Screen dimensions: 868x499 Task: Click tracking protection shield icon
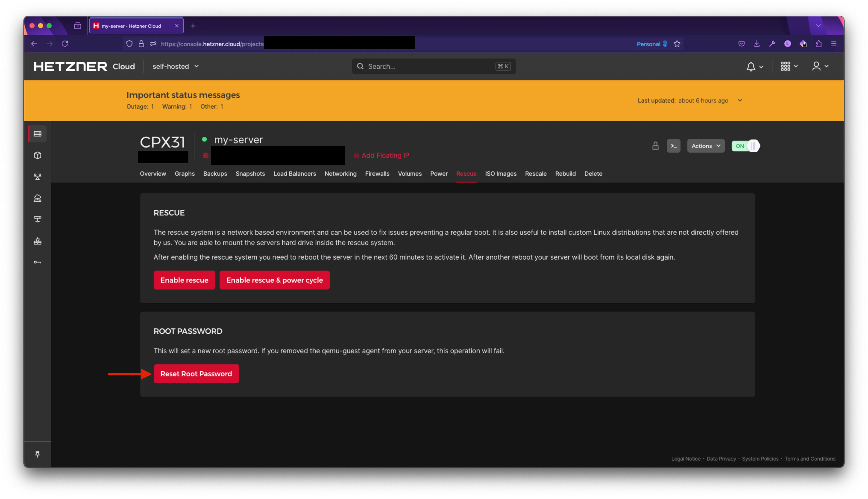pos(129,44)
